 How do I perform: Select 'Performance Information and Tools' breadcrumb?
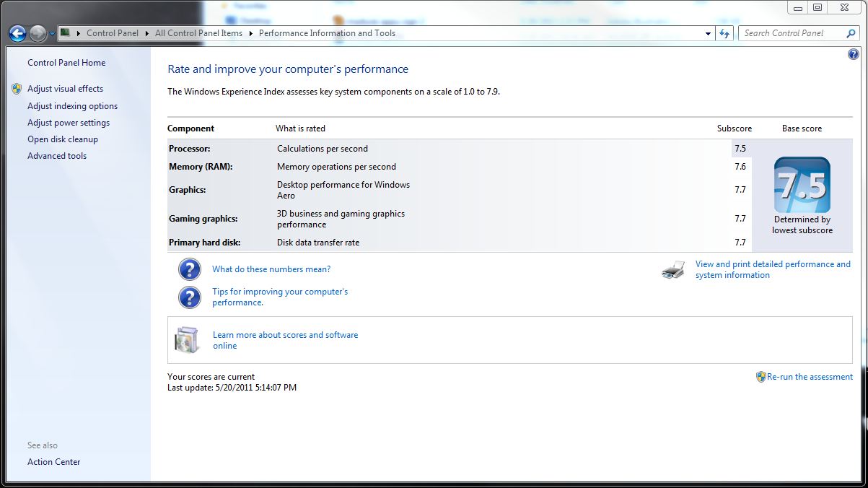pyautogui.click(x=327, y=33)
